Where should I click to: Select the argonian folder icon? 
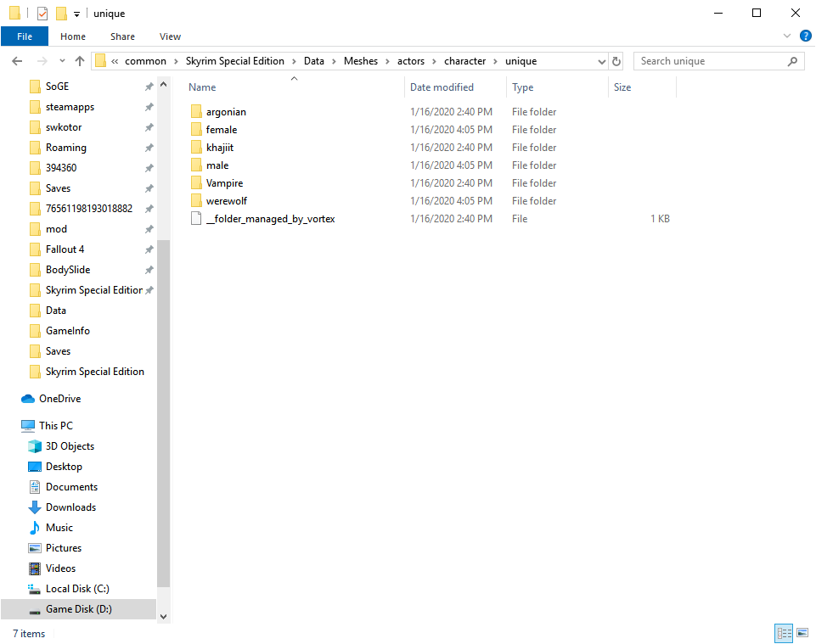pyautogui.click(x=196, y=111)
